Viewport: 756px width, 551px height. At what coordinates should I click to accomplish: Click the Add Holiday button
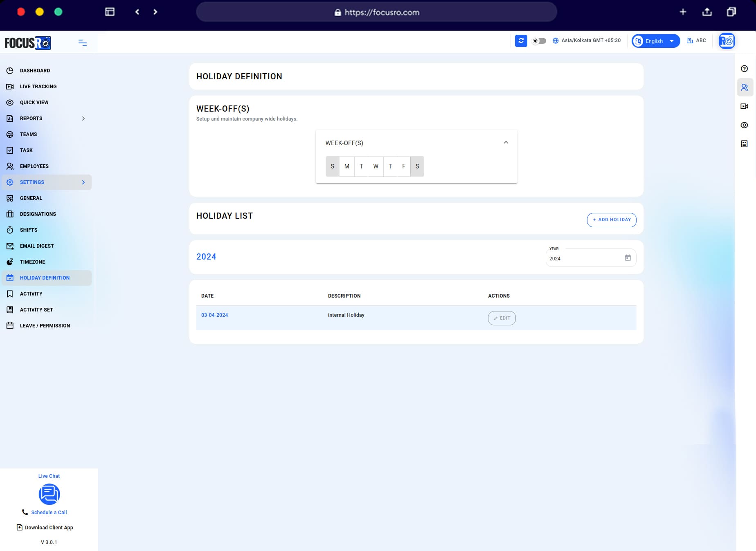611,220
